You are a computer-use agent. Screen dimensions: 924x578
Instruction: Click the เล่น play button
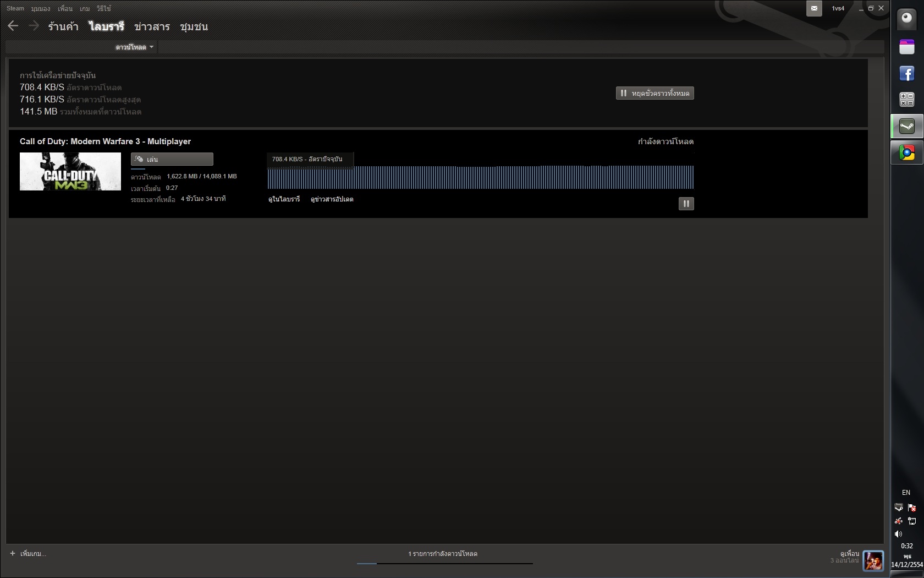172,159
